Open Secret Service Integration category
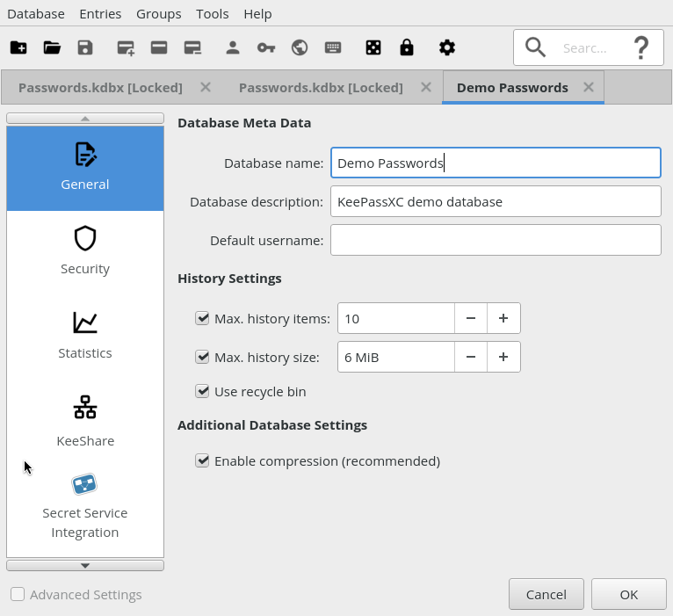The width and height of the screenshot is (673, 616). click(85, 506)
